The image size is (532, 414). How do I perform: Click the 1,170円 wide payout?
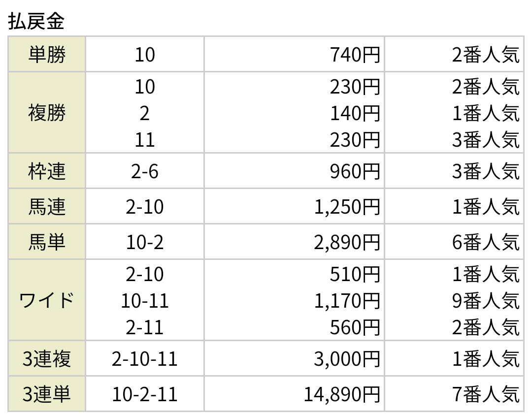[347, 301]
